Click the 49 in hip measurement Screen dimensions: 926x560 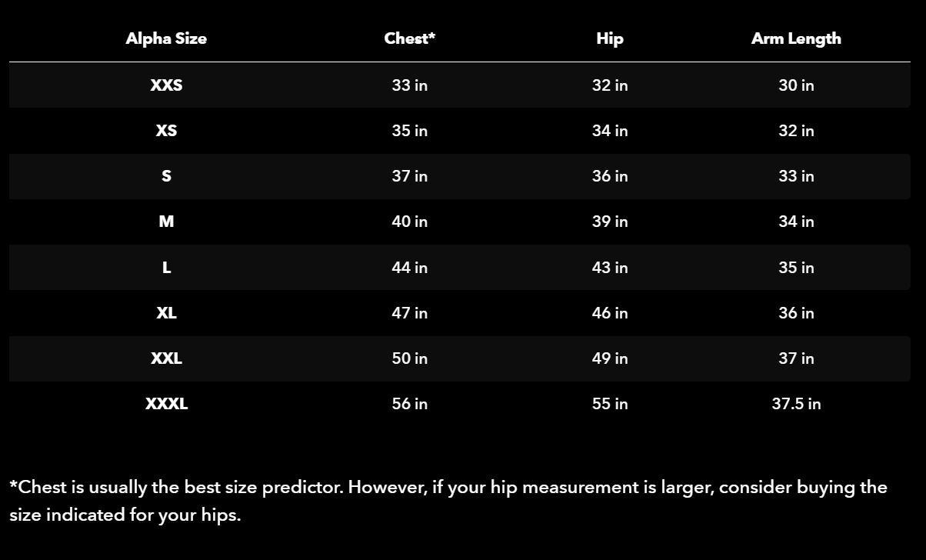[610, 358]
